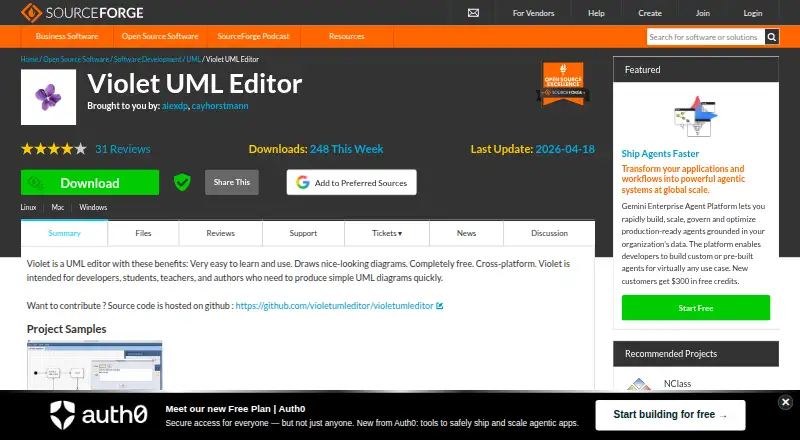Click the NClass project icon

pos(639,383)
